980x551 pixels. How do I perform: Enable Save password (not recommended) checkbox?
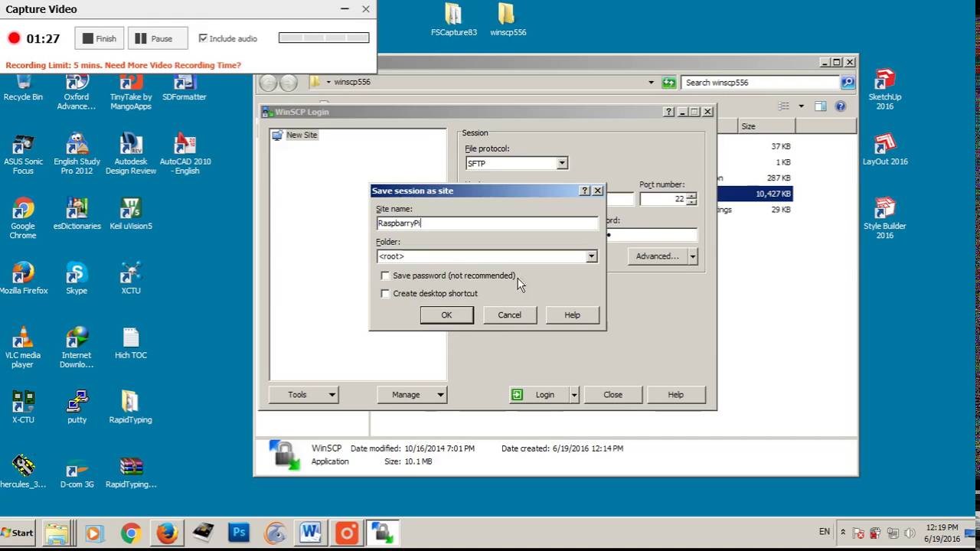tap(386, 275)
